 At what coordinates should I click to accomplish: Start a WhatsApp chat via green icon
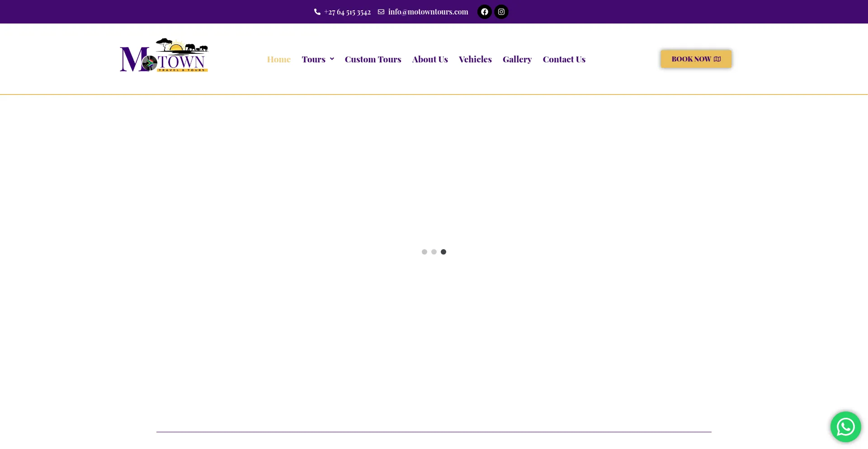tap(845, 426)
